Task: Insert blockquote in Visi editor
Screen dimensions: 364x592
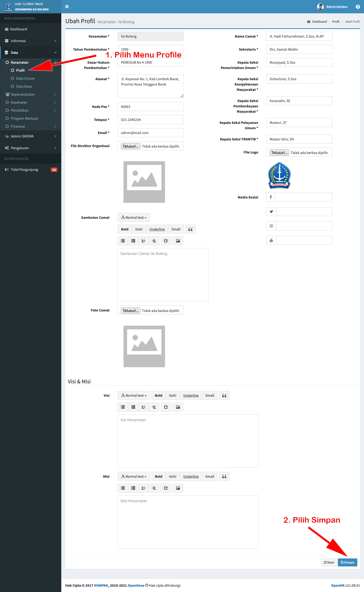Action: (224, 395)
